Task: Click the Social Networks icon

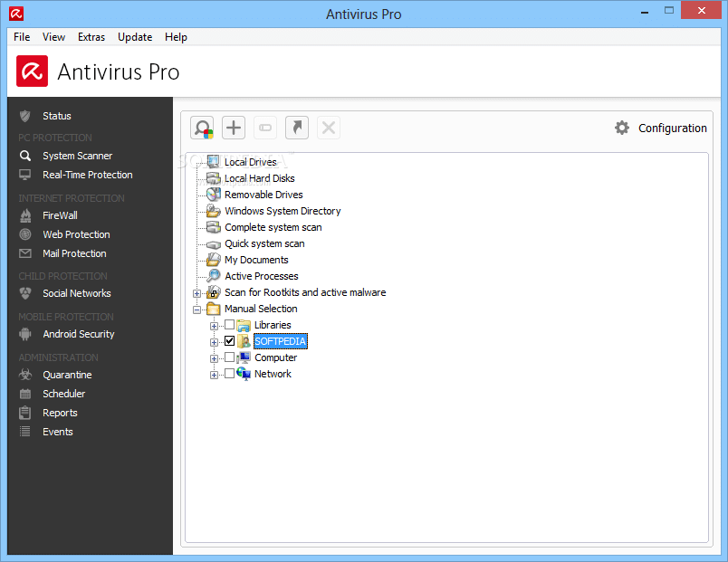Action: pos(25,293)
